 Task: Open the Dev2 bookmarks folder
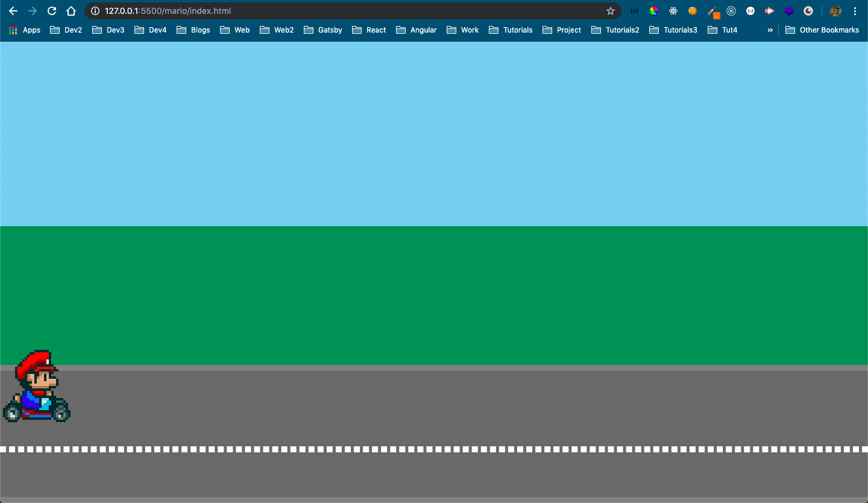pos(66,30)
